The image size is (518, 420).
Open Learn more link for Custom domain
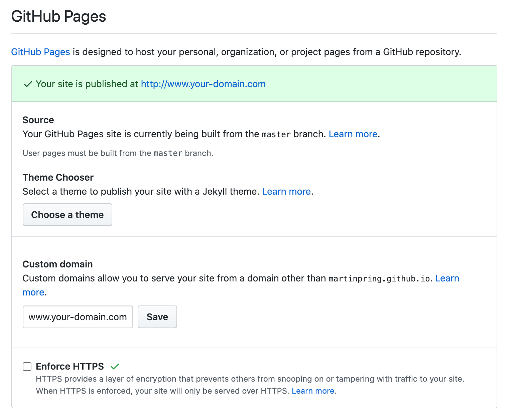point(447,278)
